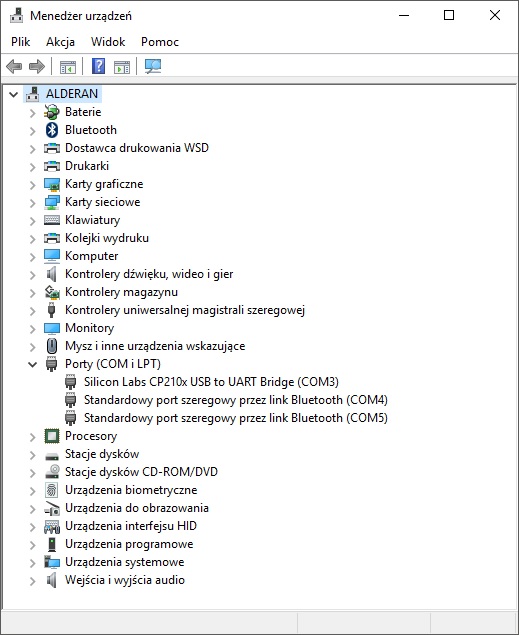Collapse the ALDERAN root node
Image resolution: width=519 pixels, height=635 pixels.
point(14,95)
